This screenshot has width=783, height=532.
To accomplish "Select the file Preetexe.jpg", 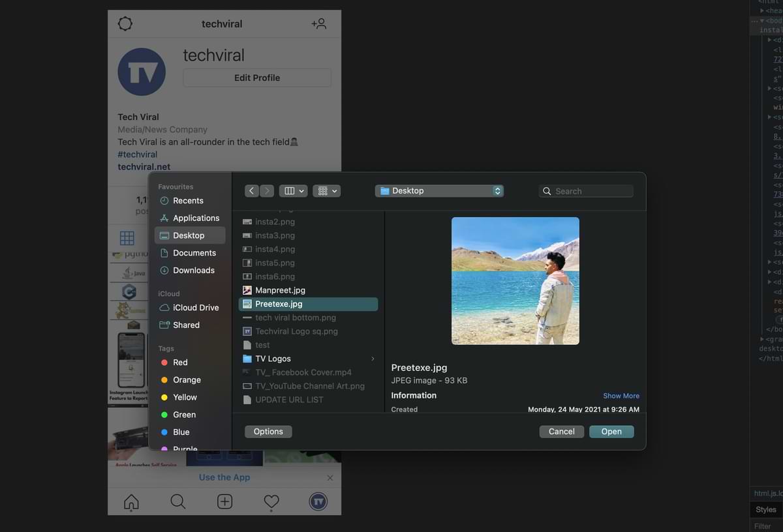I will [308, 304].
